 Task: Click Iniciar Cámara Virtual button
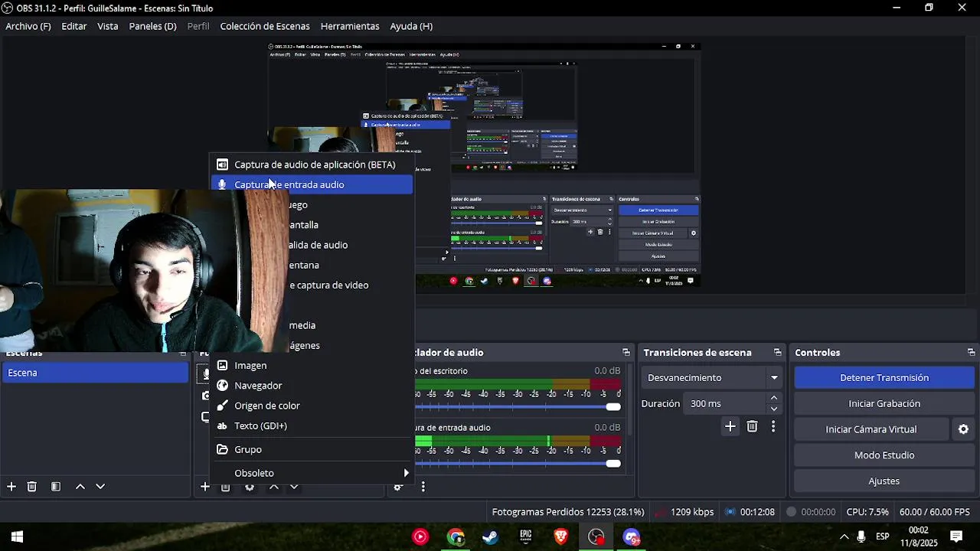(871, 429)
